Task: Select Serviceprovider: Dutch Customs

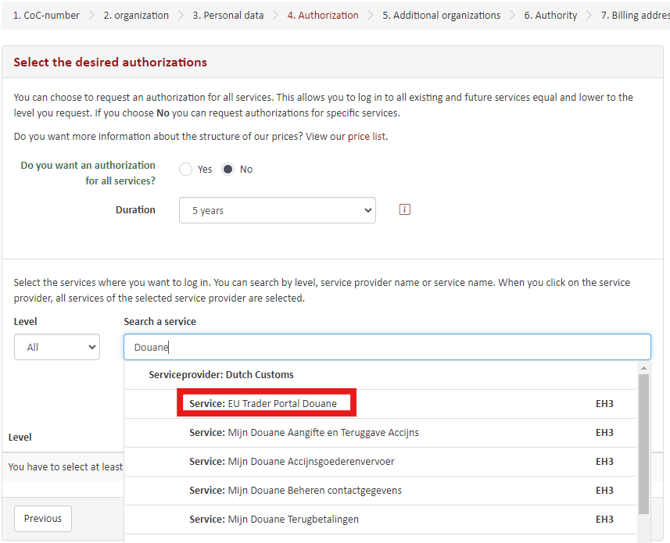Action: [380, 375]
